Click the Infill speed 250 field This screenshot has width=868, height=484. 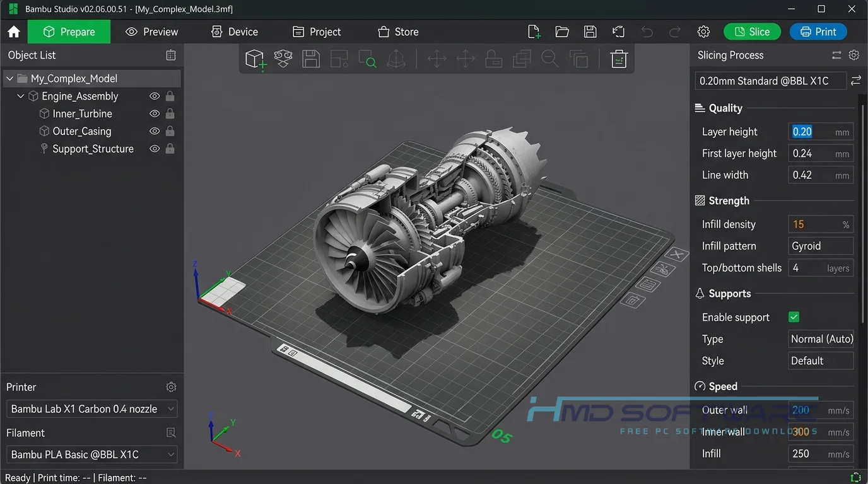821,454
